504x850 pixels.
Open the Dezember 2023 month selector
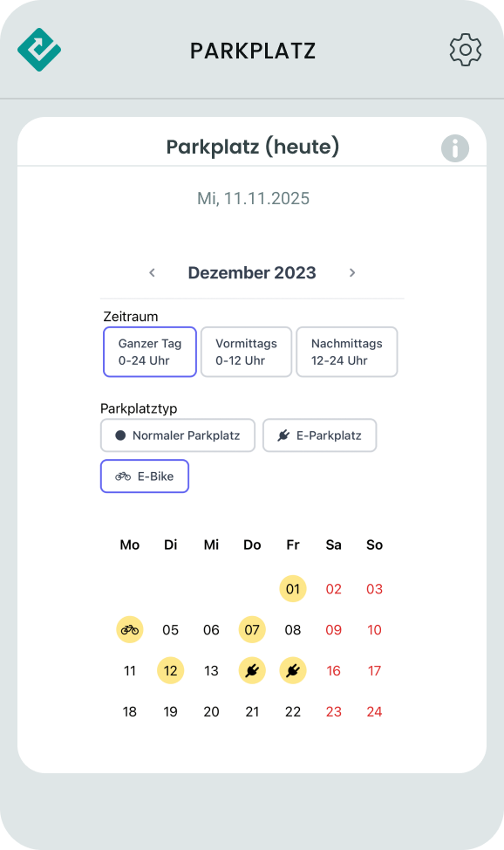(x=252, y=272)
